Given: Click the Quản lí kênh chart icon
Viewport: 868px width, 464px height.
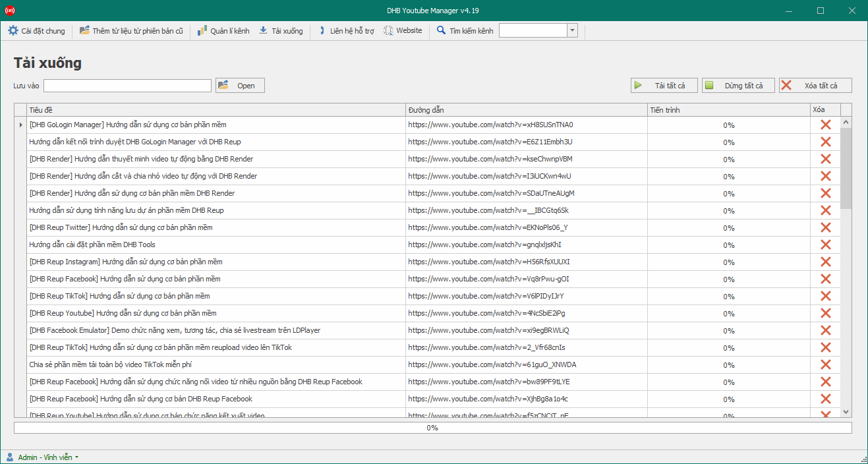Looking at the screenshot, I should click(202, 31).
